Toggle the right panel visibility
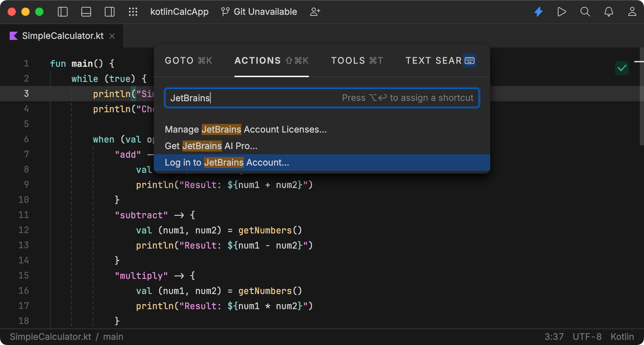Screen dimensions: 644x345 [109, 11]
